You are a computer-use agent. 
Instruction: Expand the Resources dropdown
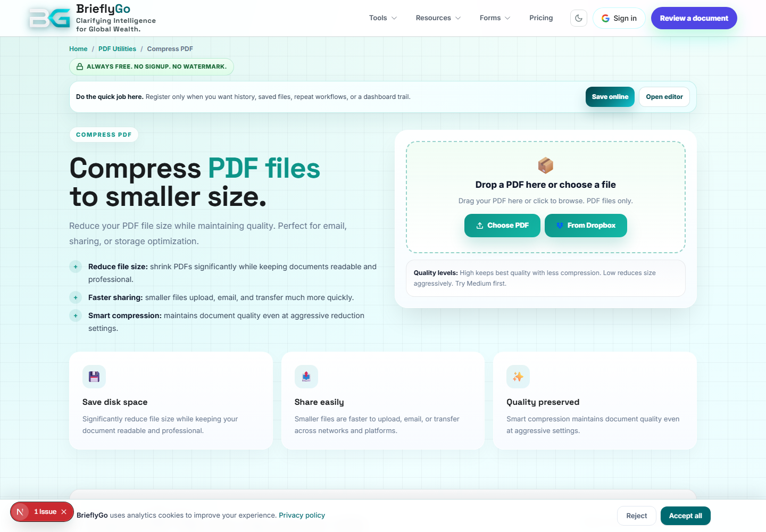tap(438, 18)
